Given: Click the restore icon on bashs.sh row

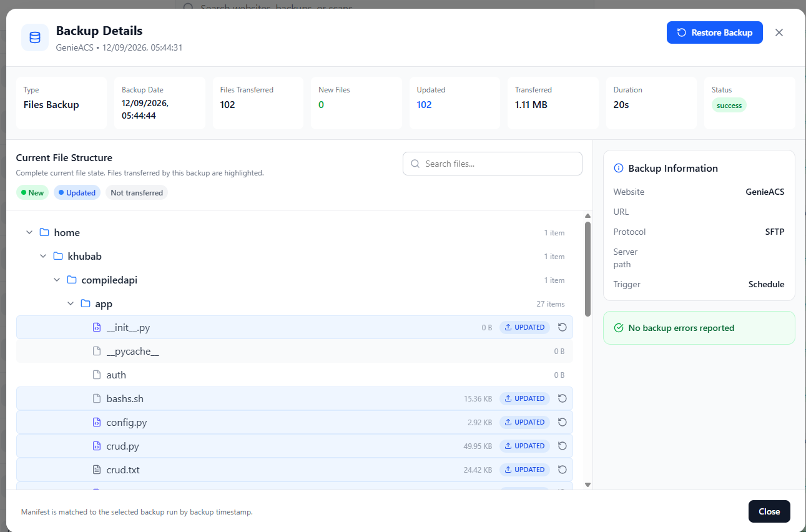Looking at the screenshot, I should [562, 398].
